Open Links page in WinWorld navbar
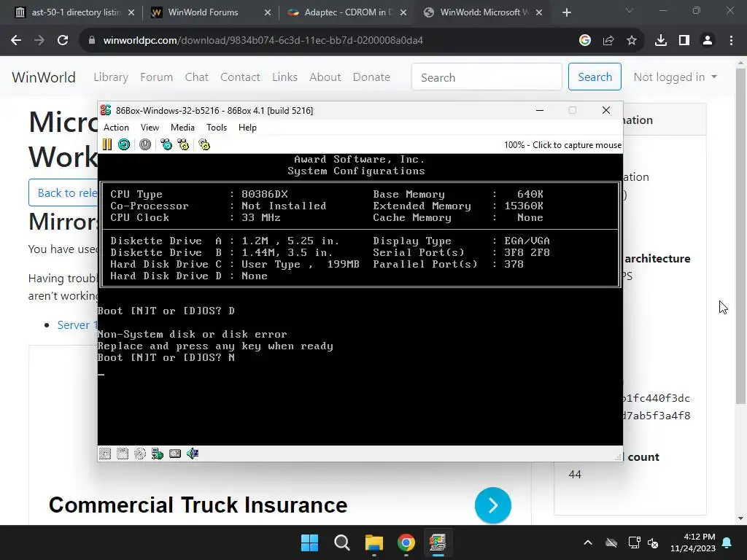This screenshot has height=560, width=747. [x=285, y=77]
